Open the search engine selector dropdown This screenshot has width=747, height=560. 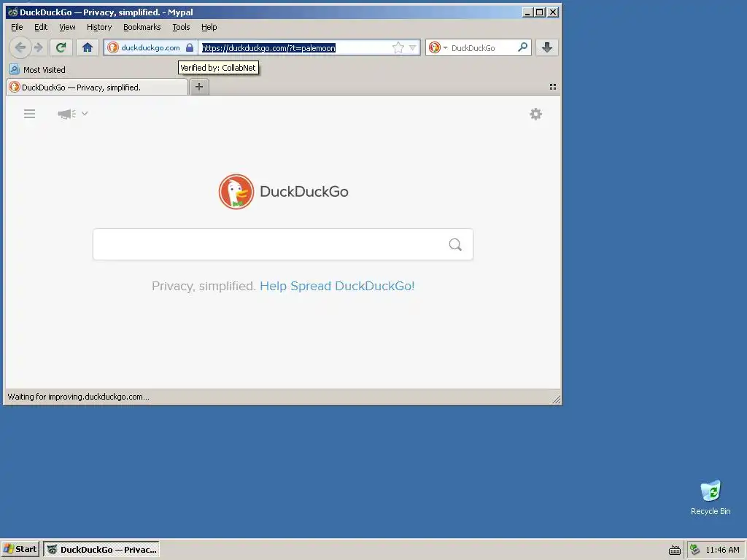[x=438, y=47]
